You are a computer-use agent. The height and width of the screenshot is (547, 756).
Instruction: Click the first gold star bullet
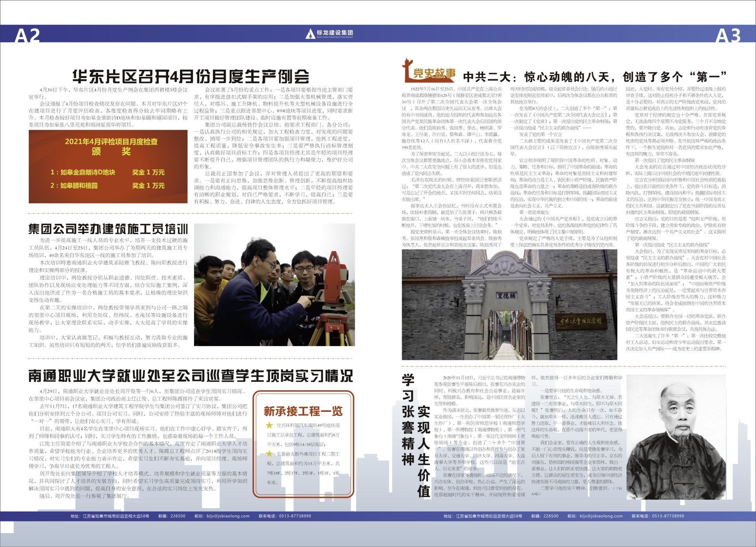click(x=269, y=425)
